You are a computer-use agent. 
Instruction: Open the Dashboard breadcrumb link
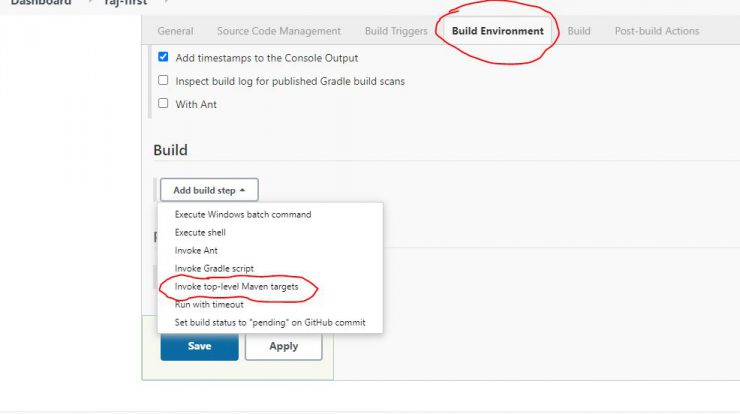pos(41,2)
